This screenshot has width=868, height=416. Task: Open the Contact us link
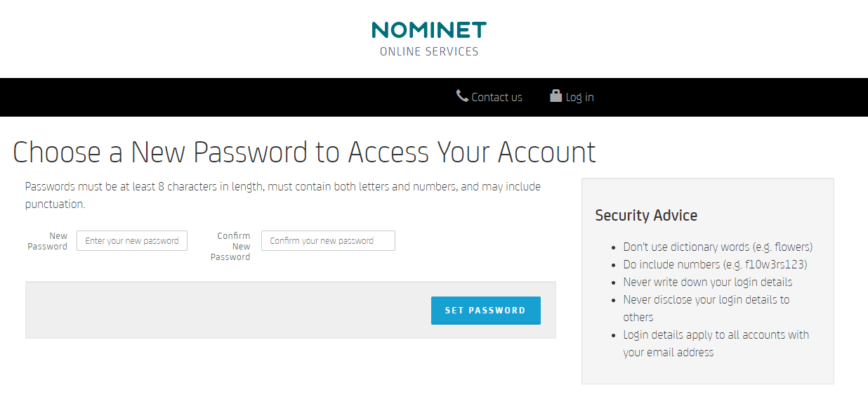[497, 98]
